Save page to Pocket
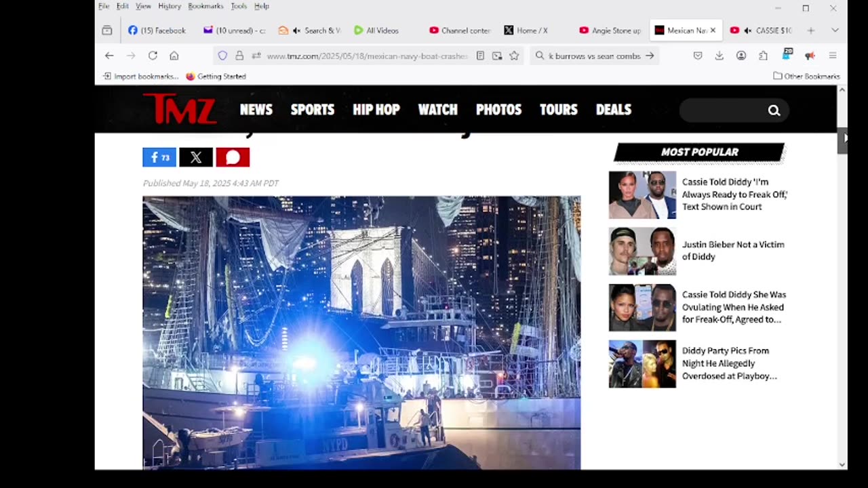The height and width of the screenshot is (488, 868). pos(698,56)
